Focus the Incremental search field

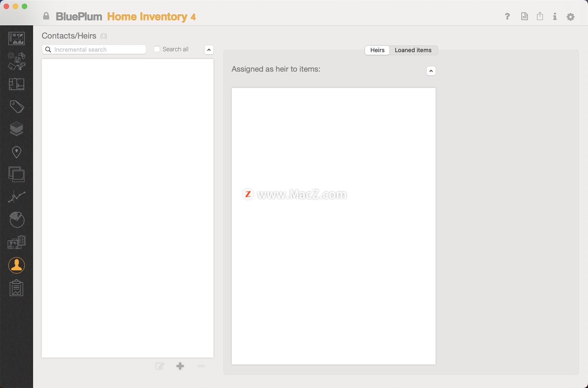pos(94,49)
